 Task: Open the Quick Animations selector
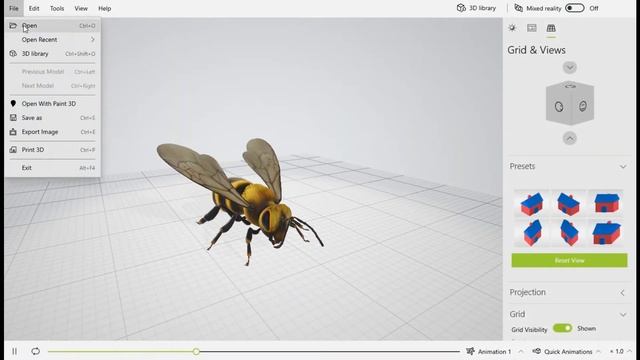567,351
